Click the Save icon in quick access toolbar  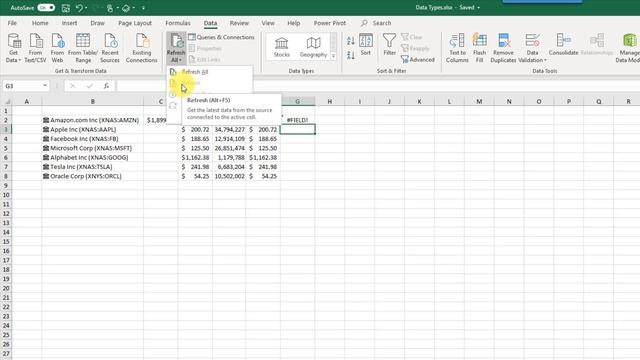(x=65, y=8)
